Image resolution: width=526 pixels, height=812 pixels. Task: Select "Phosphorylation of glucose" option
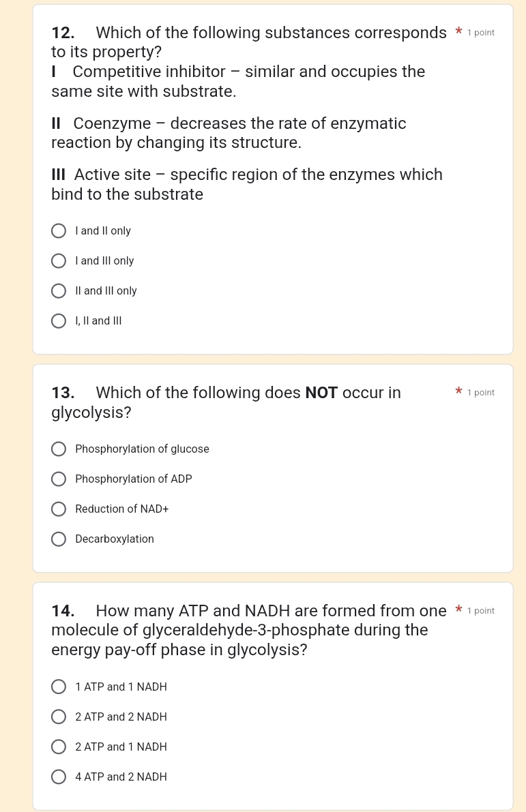(59, 449)
